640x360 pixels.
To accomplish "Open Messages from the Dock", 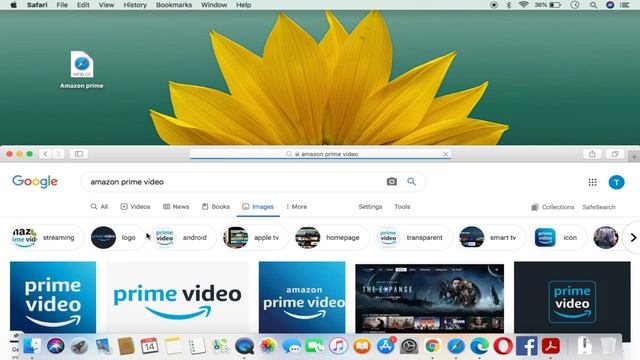I will (291, 347).
